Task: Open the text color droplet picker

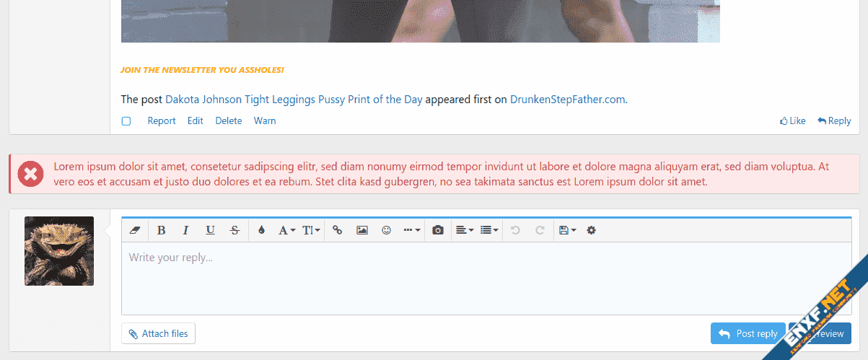Action: 261,230
